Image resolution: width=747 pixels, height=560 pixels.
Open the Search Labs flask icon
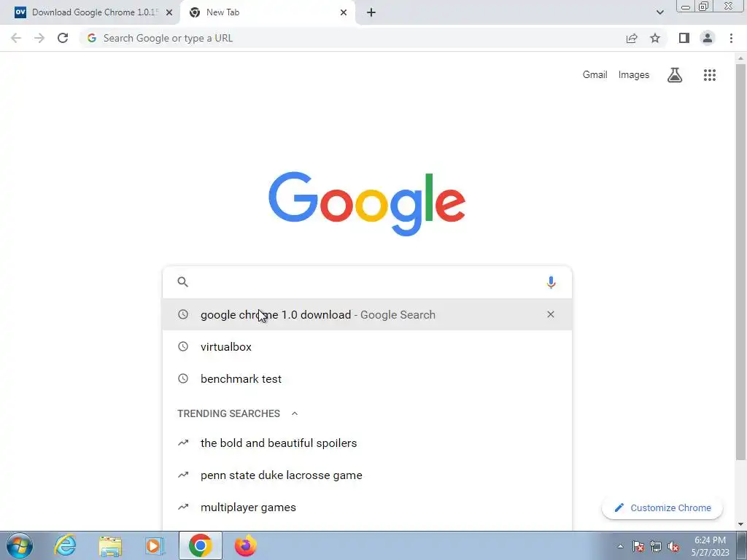675,75
